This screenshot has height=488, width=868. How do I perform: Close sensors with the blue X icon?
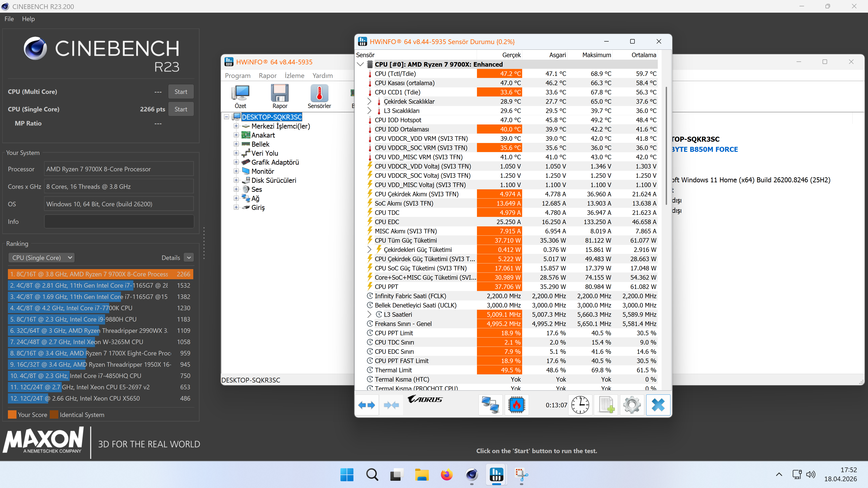[658, 405]
